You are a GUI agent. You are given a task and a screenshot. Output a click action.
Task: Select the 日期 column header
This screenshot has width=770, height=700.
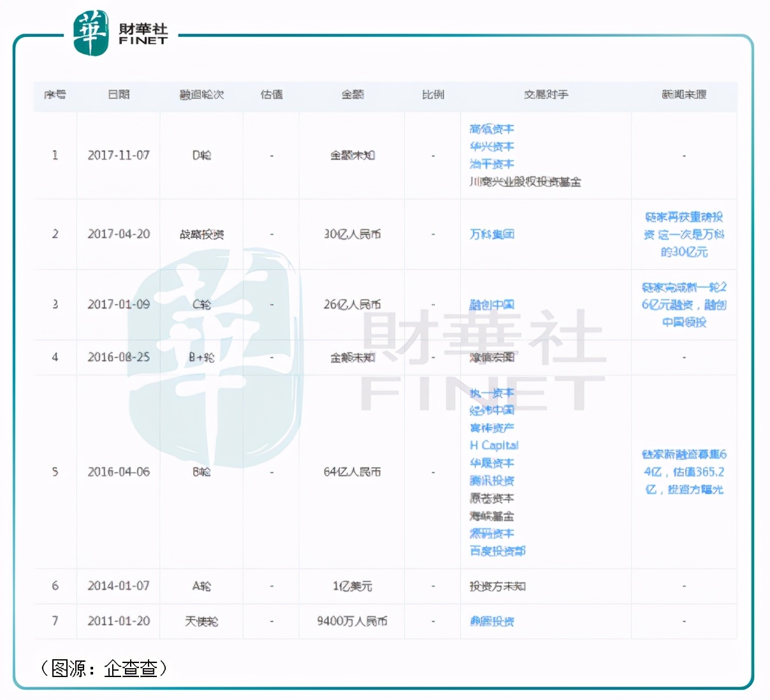[x=119, y=94]
